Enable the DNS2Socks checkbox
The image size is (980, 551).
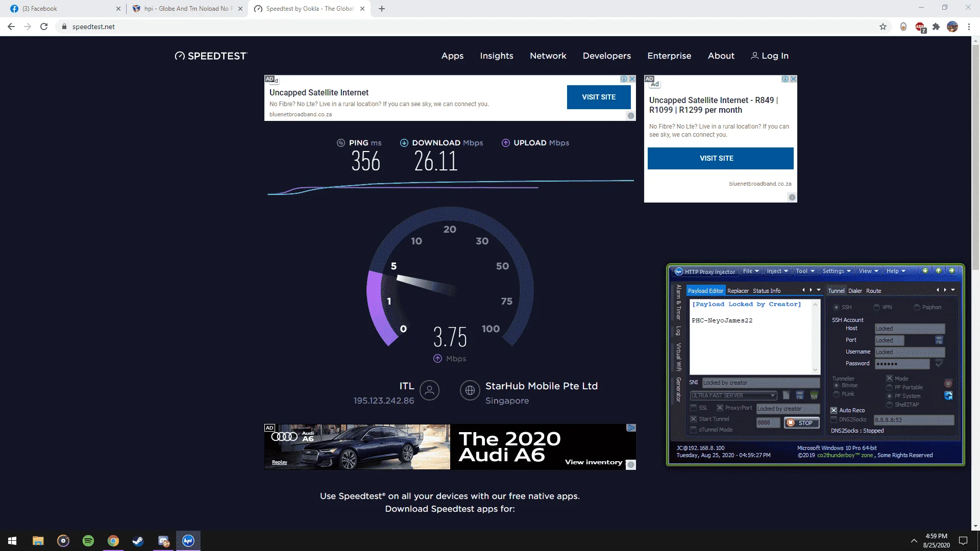point(834,419)
